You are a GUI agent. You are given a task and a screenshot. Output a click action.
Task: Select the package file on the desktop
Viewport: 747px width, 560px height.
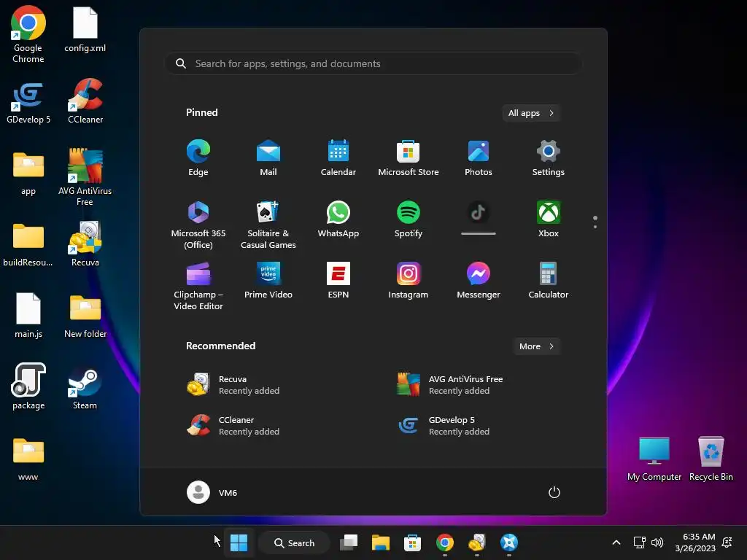(28, 386)
